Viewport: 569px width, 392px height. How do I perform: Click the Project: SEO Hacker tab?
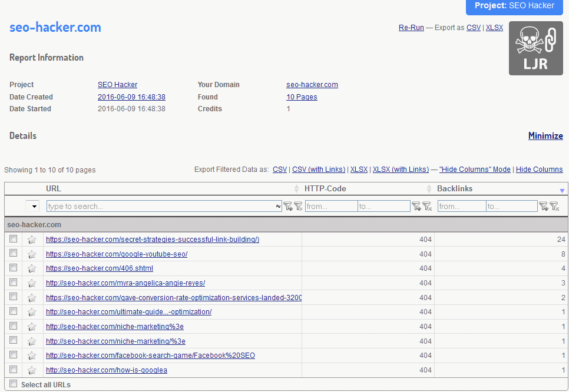pyautogui.click(x=514, y=6)
